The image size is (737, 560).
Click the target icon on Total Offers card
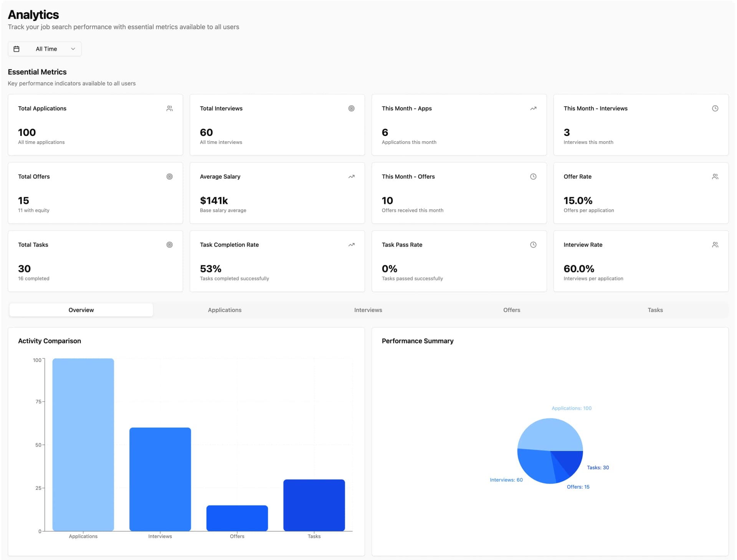point(169,177)
